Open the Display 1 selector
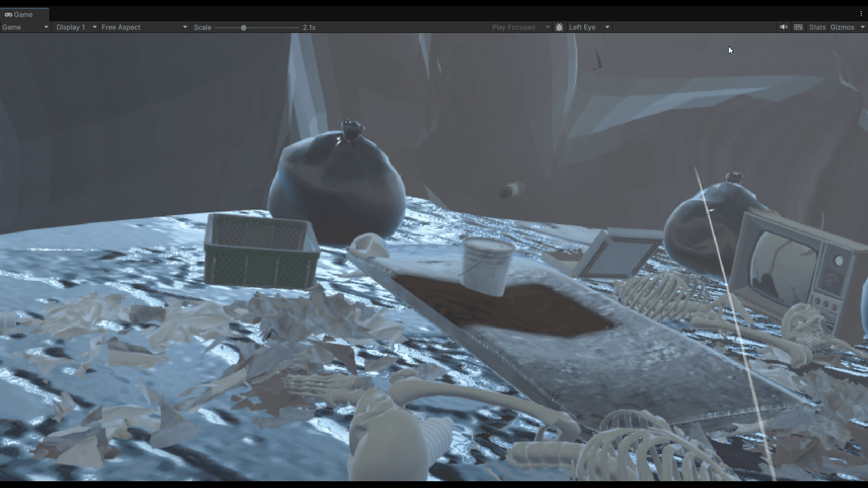This screenshot has height=488, width=868. point(75,27)
